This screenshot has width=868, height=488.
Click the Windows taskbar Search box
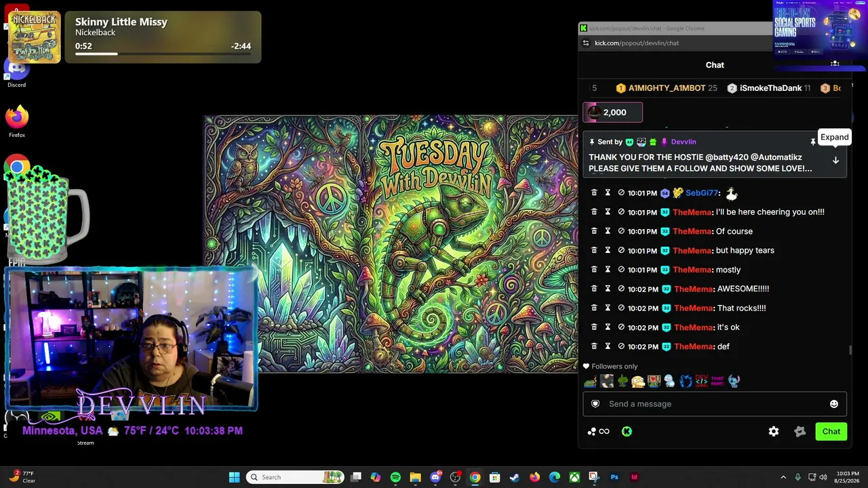(x=294, y=477)
